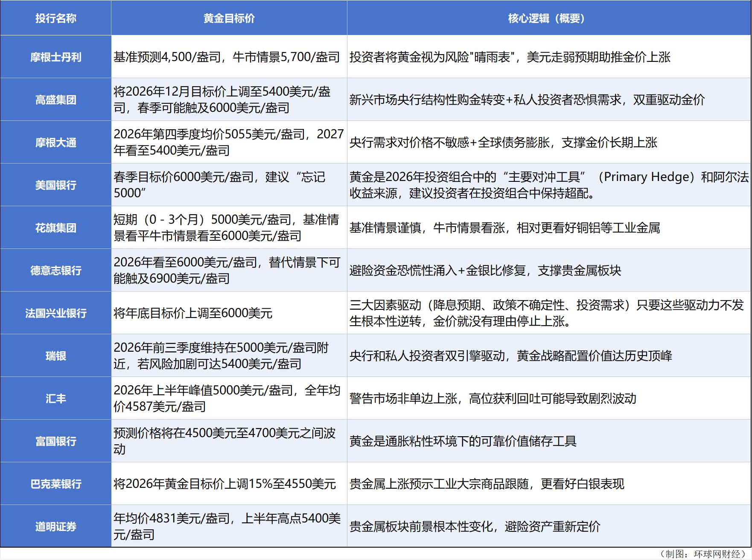
Task: Click the 建议"忘记5000" price cell
Action: (x=229, y=185)
